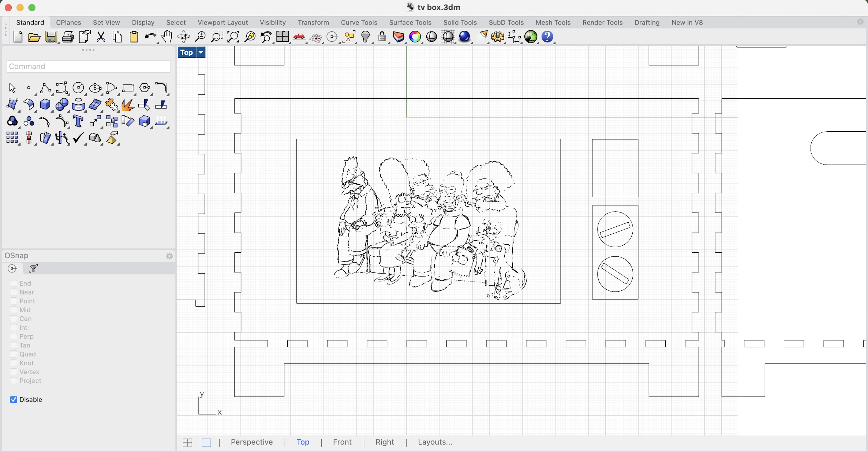Open OSnap panel gear options

169,256
